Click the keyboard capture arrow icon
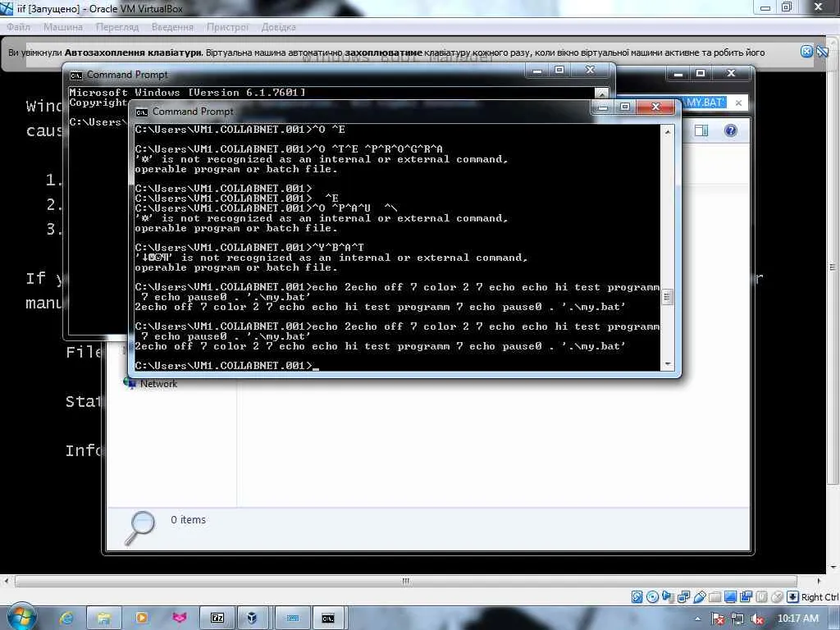 click(x=792, y=597)
